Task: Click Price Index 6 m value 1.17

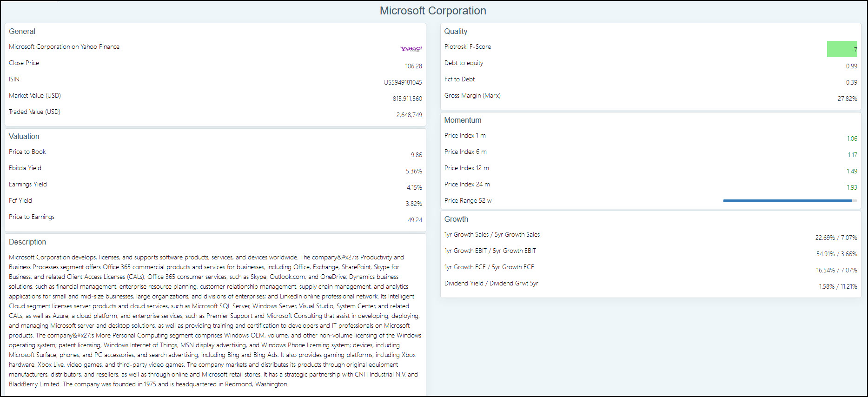Action: pyautogui.click(x=852, y=155)
